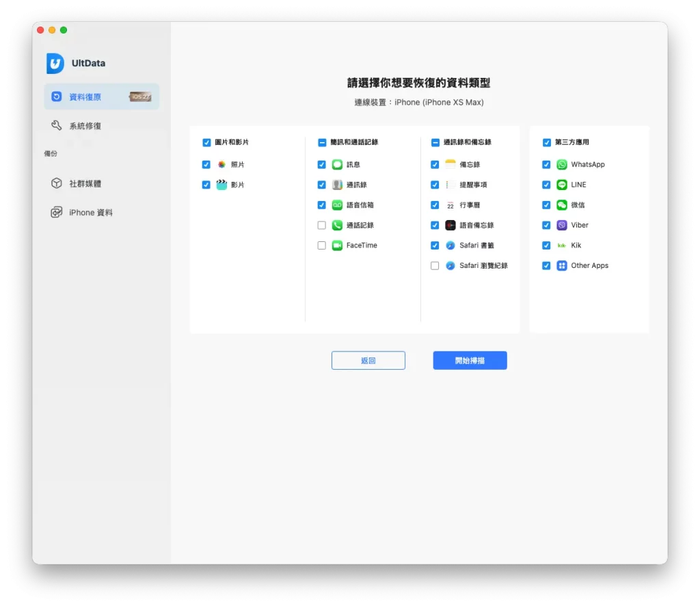Uncheck the 照片 checkbox
The height and width of the screenshot is (607, 700).
click(206, 165)
